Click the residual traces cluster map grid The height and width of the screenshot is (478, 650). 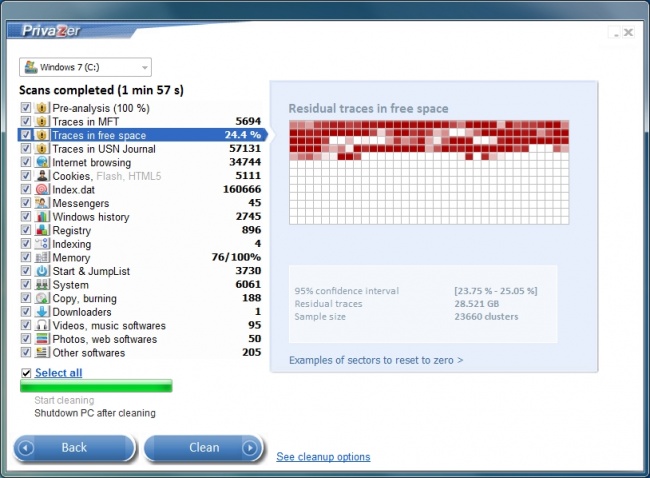[429, 172]
